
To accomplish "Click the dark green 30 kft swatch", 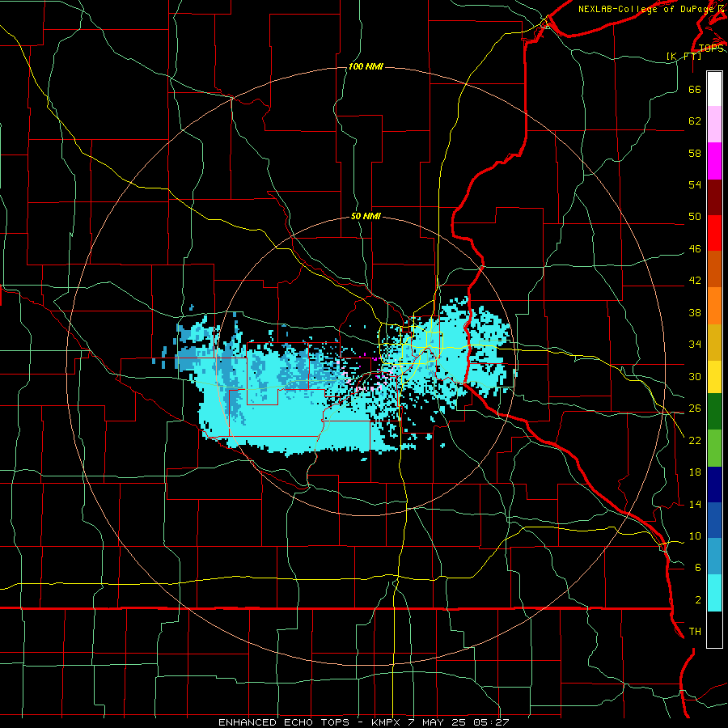I will (714, 412).
